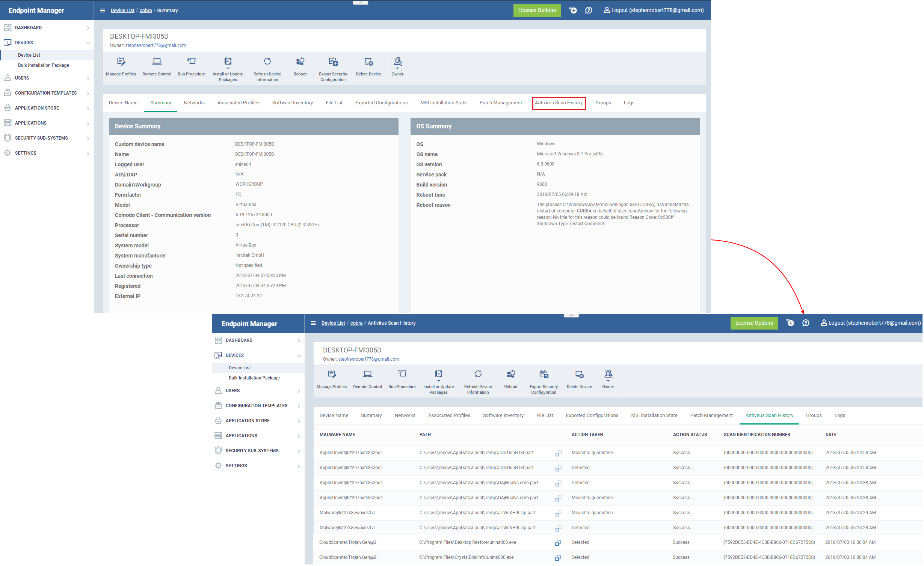Open owner email link in top window

[156, 45]
